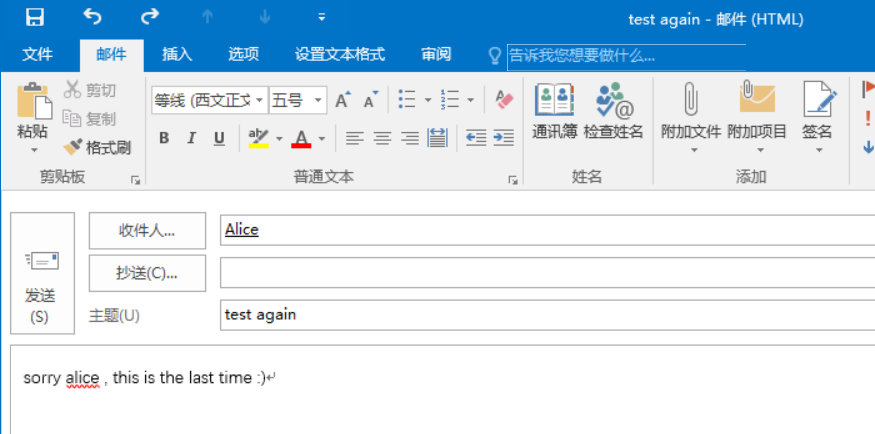Toggle Underline formatting
The height and width of the screenshot is (434, 875).
218,138
